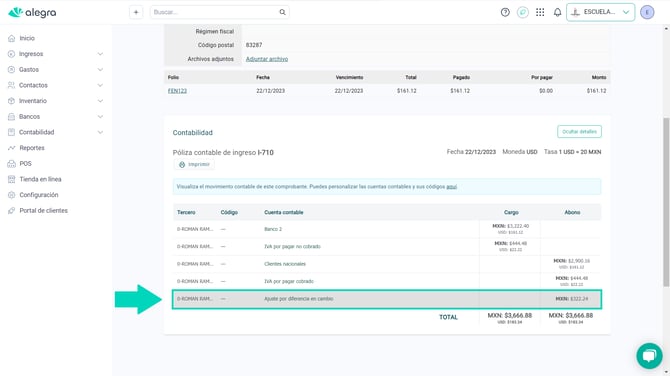Click the Tasa 1 USD = 20 MXN text
Image resolution: width=670 pixels, height=376 pixels.
click(x=572, y=152)
